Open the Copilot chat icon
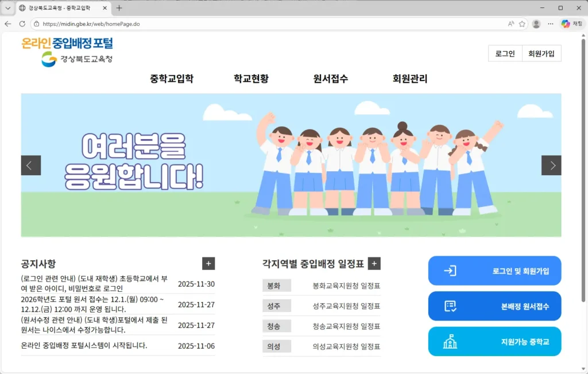Image resolution: width=588 pixels, height=374 pixels. tap(571, 24)
